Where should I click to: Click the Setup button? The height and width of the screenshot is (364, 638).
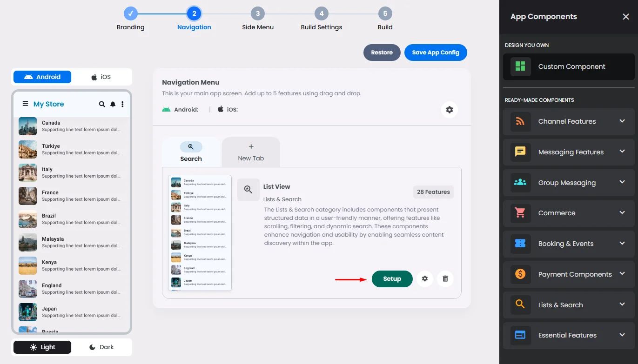[392, 279]
